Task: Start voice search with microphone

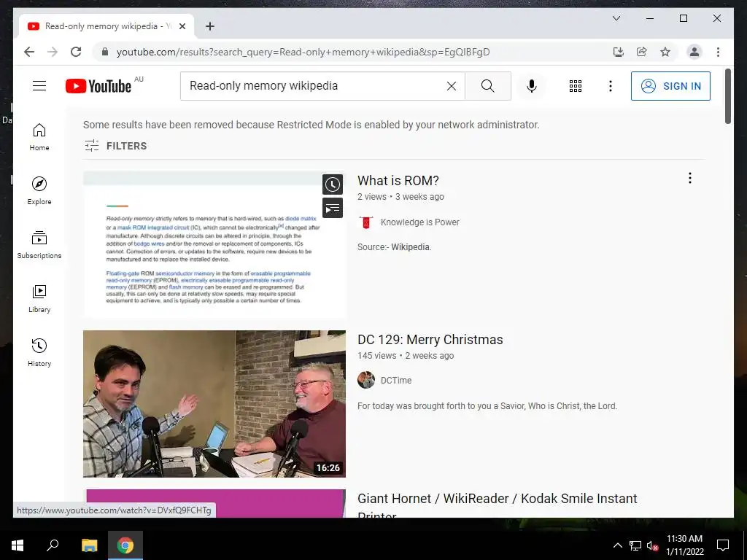Action: (x=532, y=86)
